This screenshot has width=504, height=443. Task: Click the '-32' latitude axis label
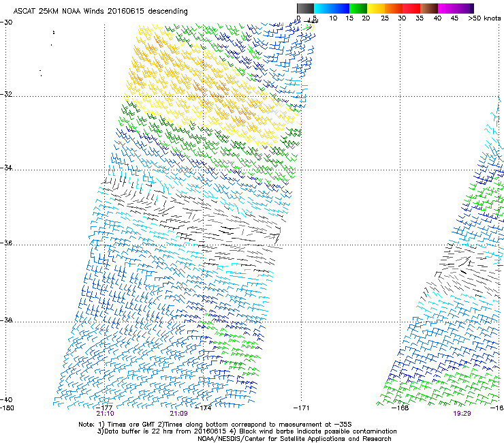click(6, 94)
